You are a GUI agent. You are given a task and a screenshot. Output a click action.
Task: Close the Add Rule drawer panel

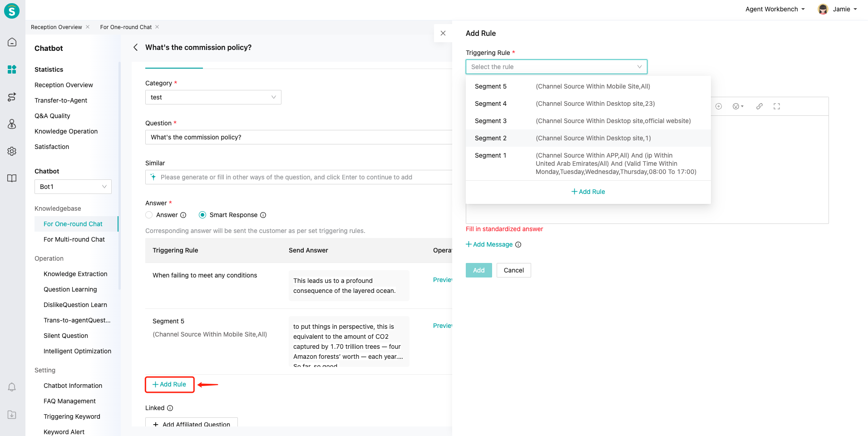coord(443,33)
